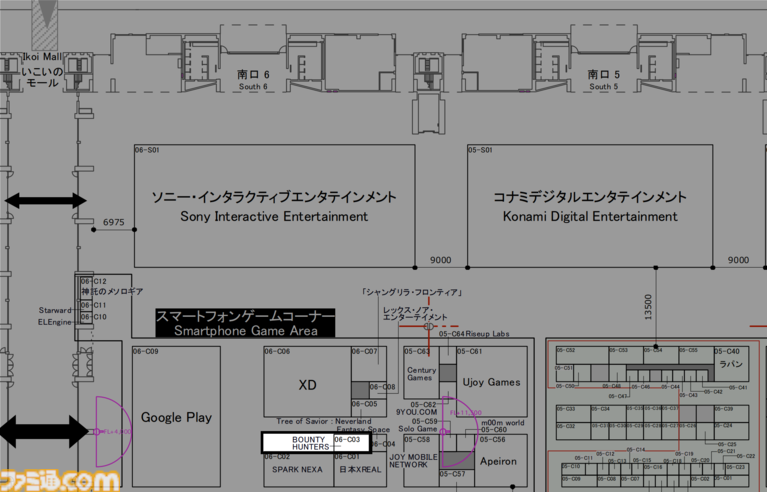This screenshot has width=767, height=492.
Task: Click the Starward label
Action: tap(55, 310)
